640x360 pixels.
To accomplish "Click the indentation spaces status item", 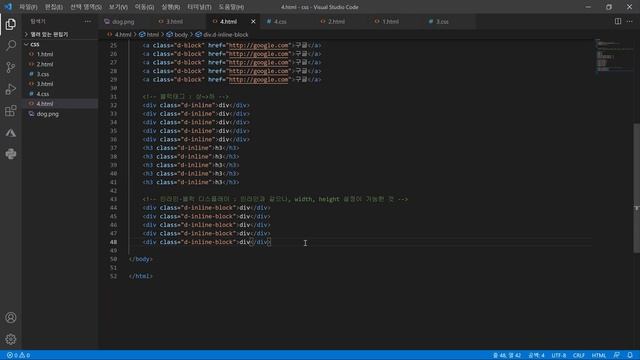I will (x=536, y=355).
